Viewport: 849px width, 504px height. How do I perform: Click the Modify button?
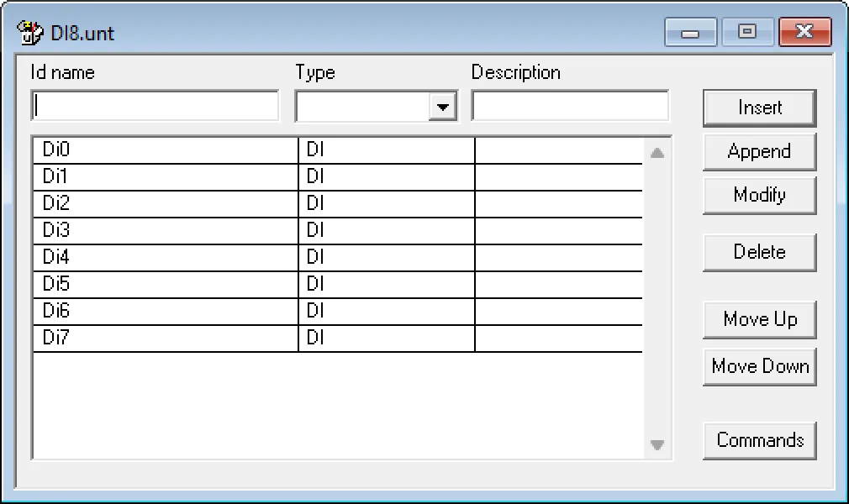click(758, 195)
